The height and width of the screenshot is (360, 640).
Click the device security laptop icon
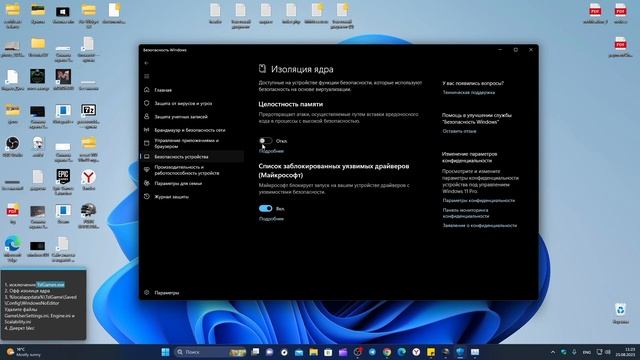[147, 157]
